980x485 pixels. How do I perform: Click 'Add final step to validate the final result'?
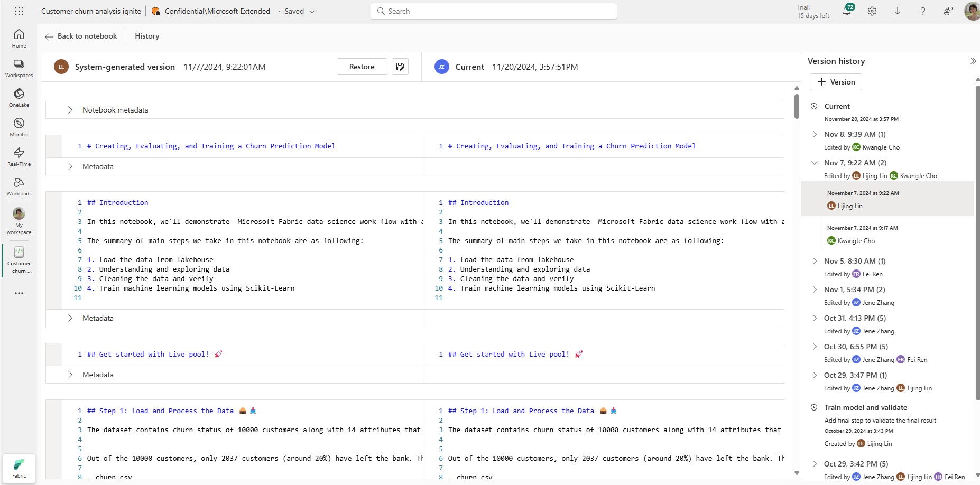[880, 421]
